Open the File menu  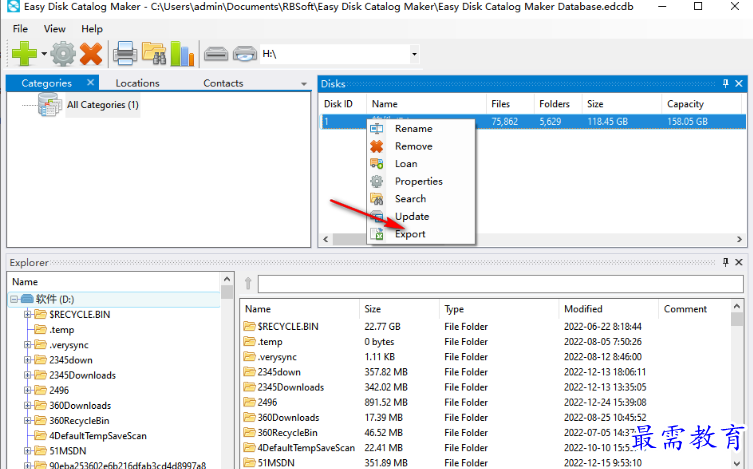[x=20, y=29]
